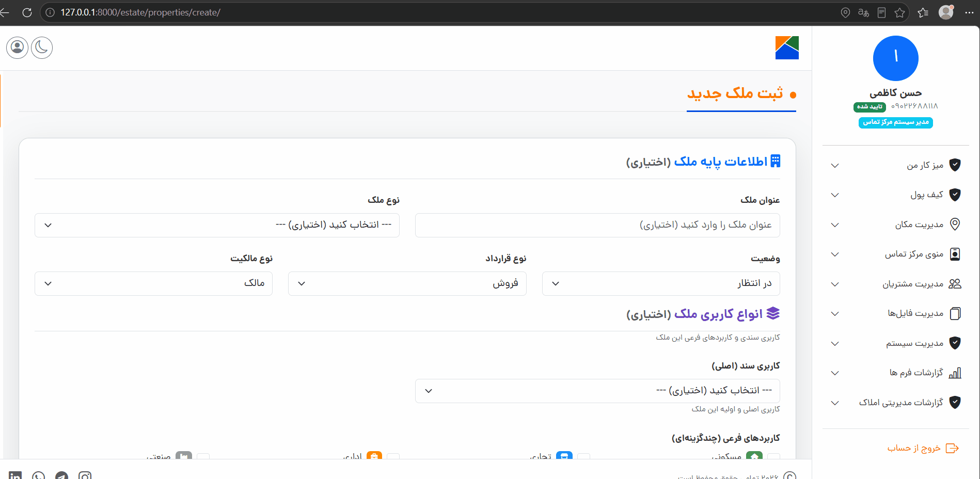Click the اطلاعات پایه ملک section heading
Screen dimensions: 980x479
pos(720,162)
